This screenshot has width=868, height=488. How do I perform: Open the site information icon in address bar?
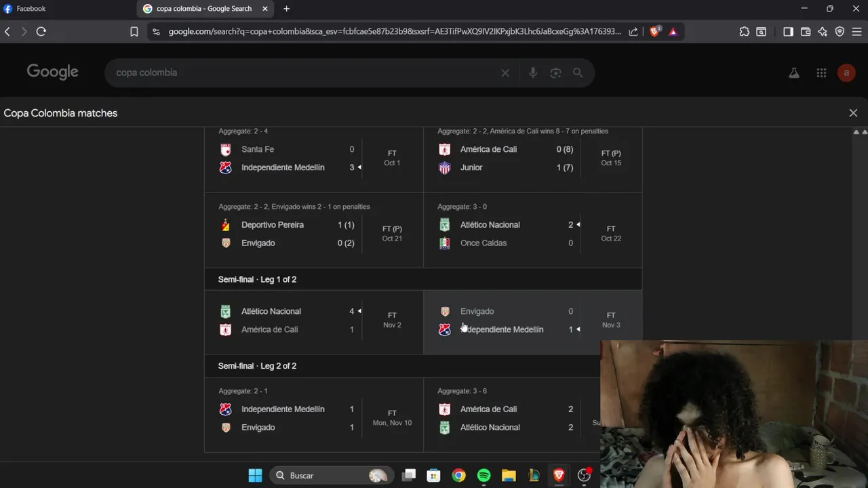tap(156, 31)
